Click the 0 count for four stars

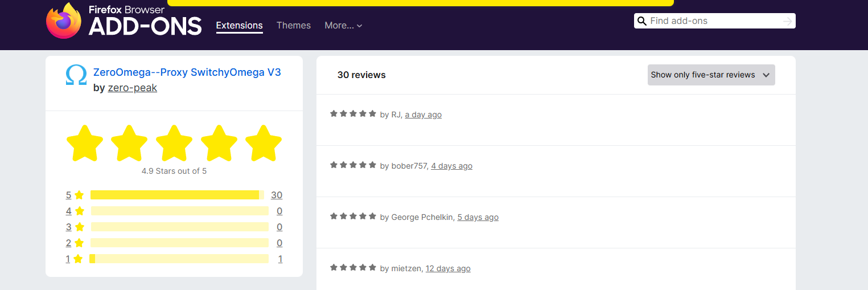click(279, 211)
